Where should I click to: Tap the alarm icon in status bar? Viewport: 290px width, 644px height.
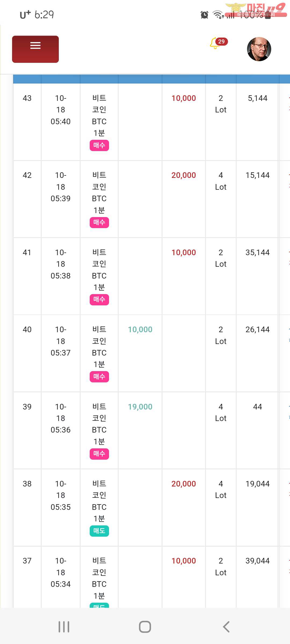pos(204,15)
